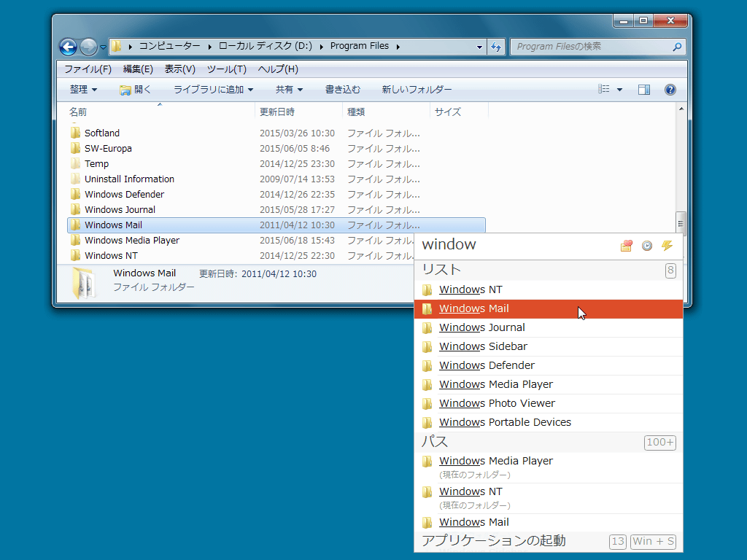This screenshot has height=560, width=747.
Task: Select the Windows Journal folder in Explorer list
Action: 276,209
